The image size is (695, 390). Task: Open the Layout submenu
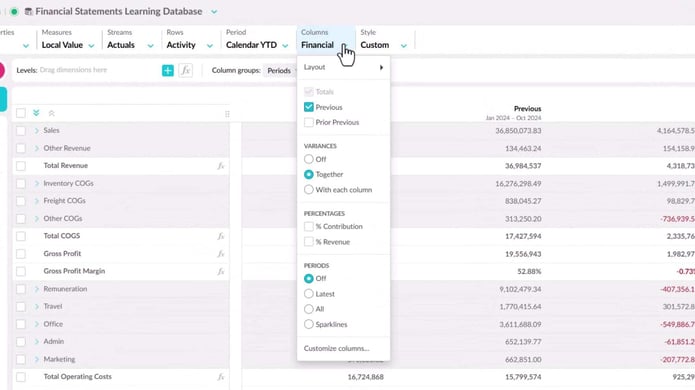(344, 67)
